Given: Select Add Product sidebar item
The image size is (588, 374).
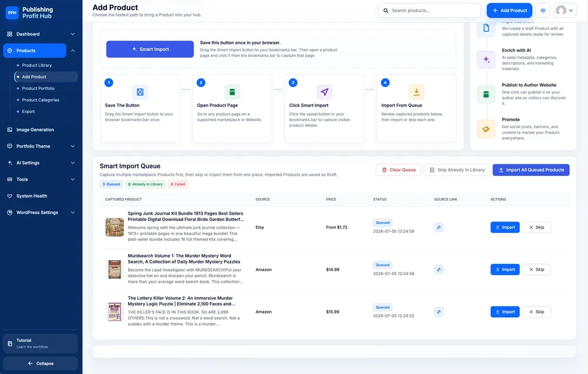Looking at the screenshot, I should pos(46,77).
